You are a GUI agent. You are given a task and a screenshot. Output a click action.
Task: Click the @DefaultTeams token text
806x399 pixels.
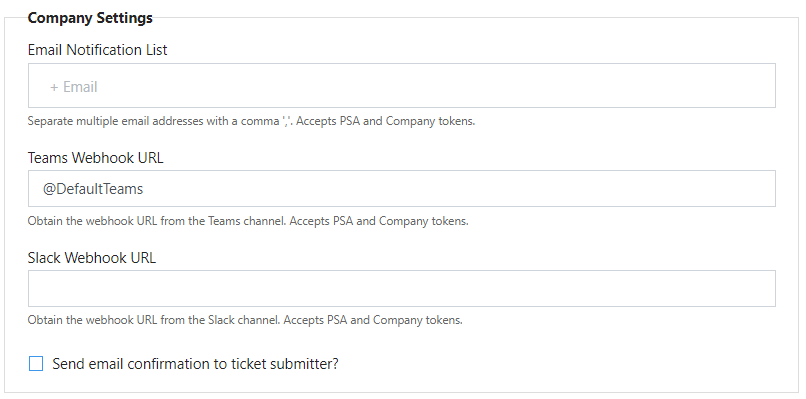[93, 189]
